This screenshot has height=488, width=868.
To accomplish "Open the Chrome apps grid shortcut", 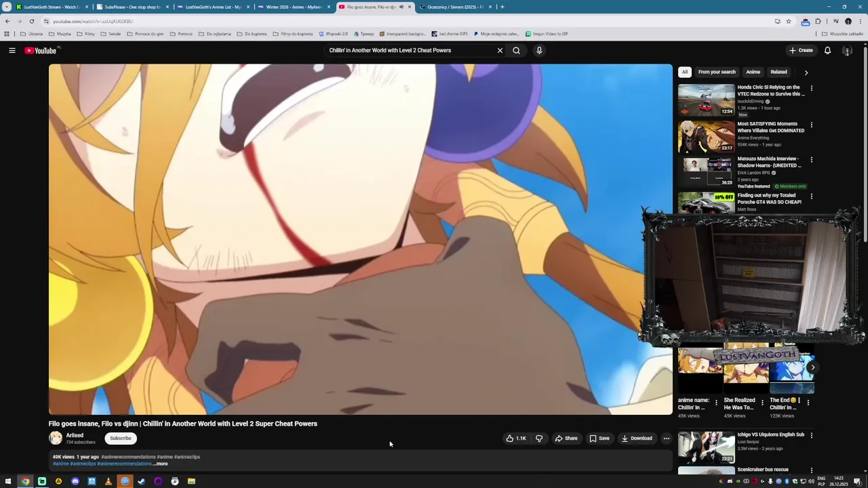I will click(7, 34).
